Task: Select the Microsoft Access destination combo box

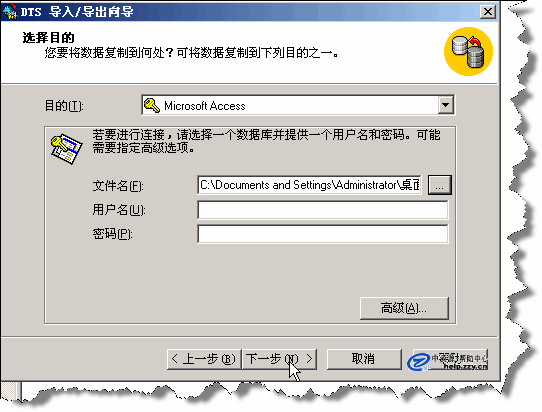Action: point(298,105)
